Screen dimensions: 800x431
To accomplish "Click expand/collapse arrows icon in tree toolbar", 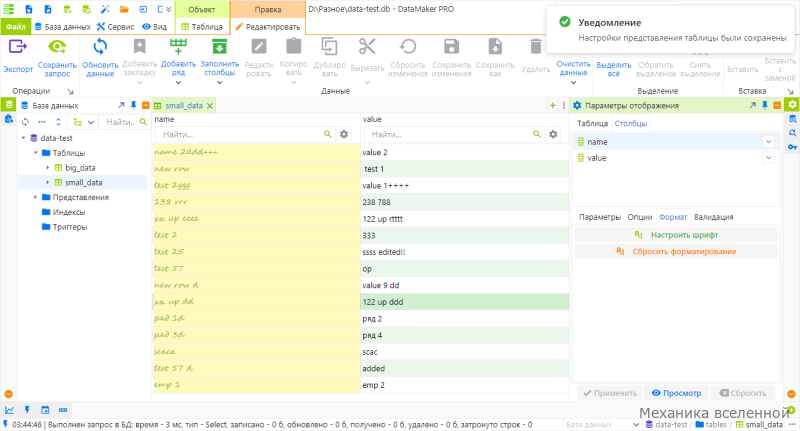I will [58, 122].
